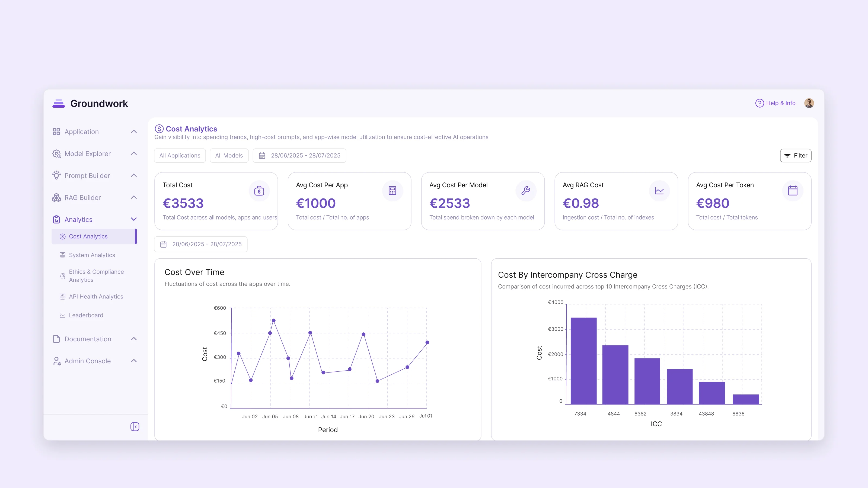The width and height of the screenshot is (868, 488).
Task: Expand the Admin Console chevron
Action: tap(134, 361)
